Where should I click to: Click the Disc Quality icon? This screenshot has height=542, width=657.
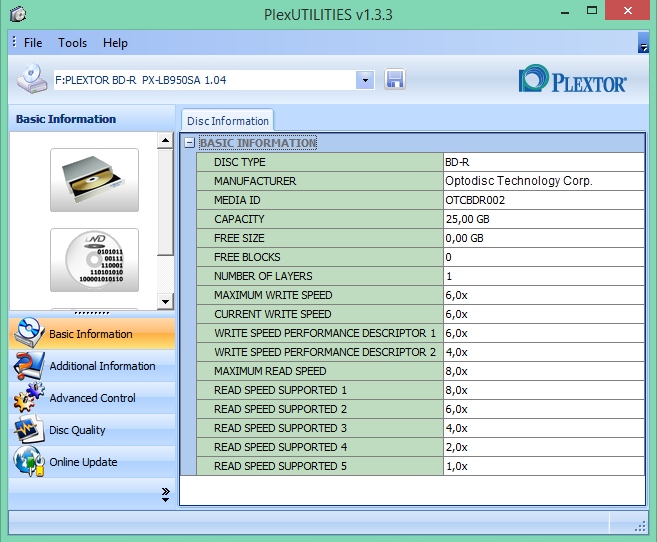[28, 430]
